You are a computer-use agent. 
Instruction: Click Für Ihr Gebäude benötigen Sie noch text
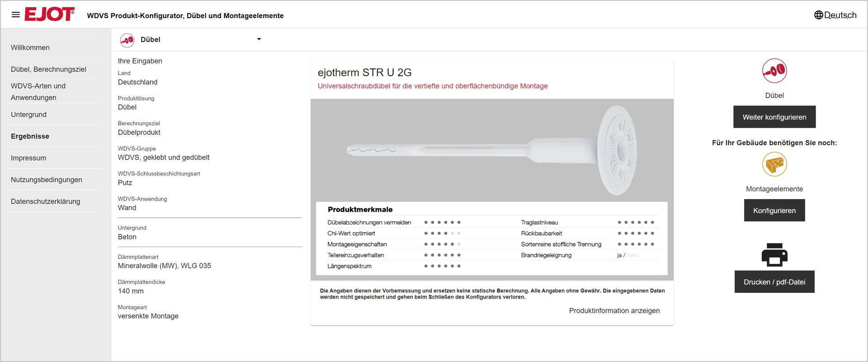pyautogui.click(x=774, y=143)
